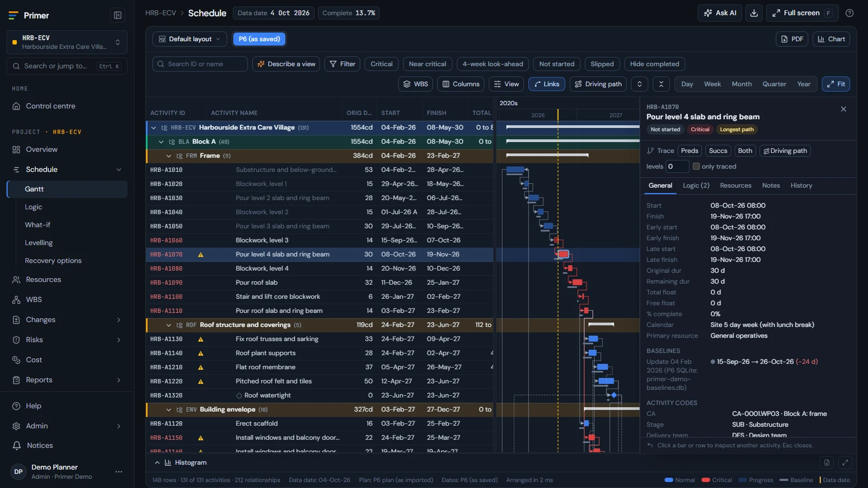Click the download icon in header
868x488 pixels.
754,13
